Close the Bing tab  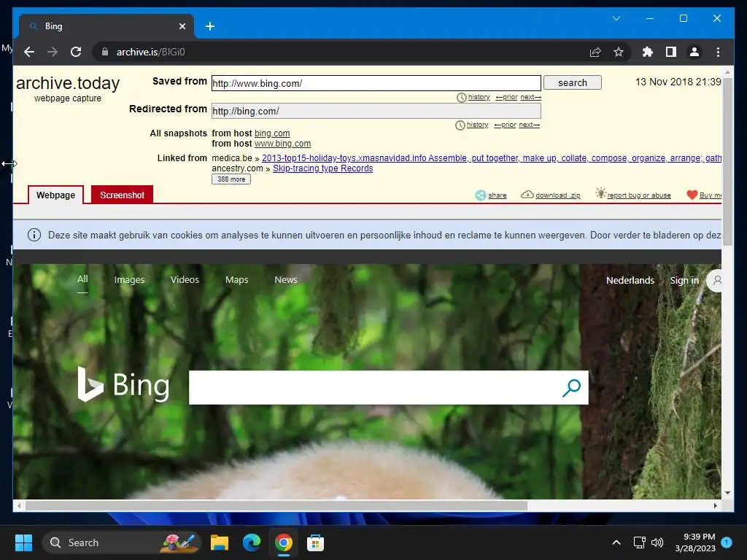(182, 26)
